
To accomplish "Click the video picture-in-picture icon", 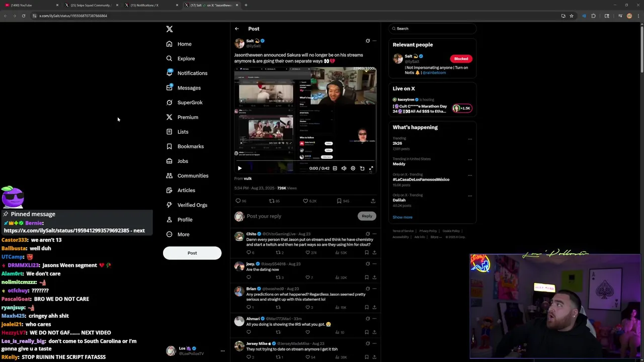I will 362,168.
